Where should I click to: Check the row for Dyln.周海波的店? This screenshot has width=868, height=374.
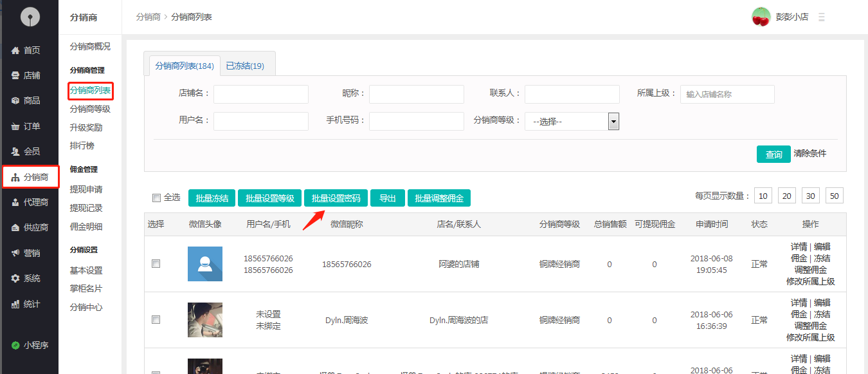[x=156, y=319]
